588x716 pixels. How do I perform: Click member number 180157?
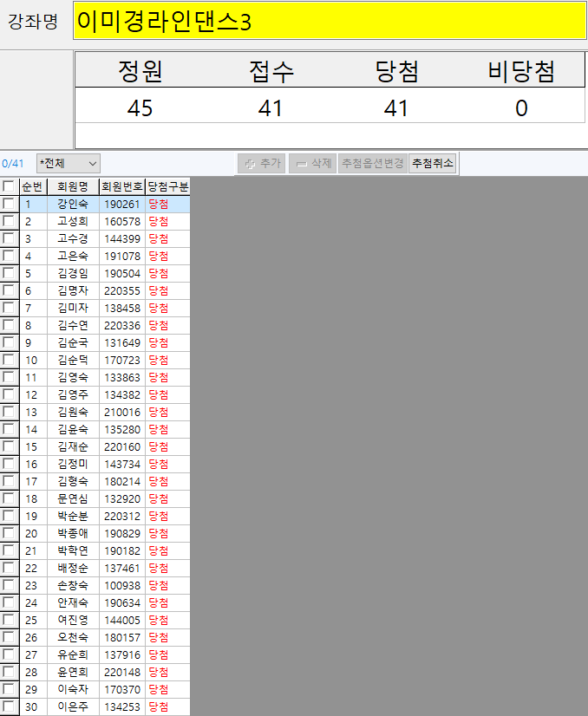(122, 638)
